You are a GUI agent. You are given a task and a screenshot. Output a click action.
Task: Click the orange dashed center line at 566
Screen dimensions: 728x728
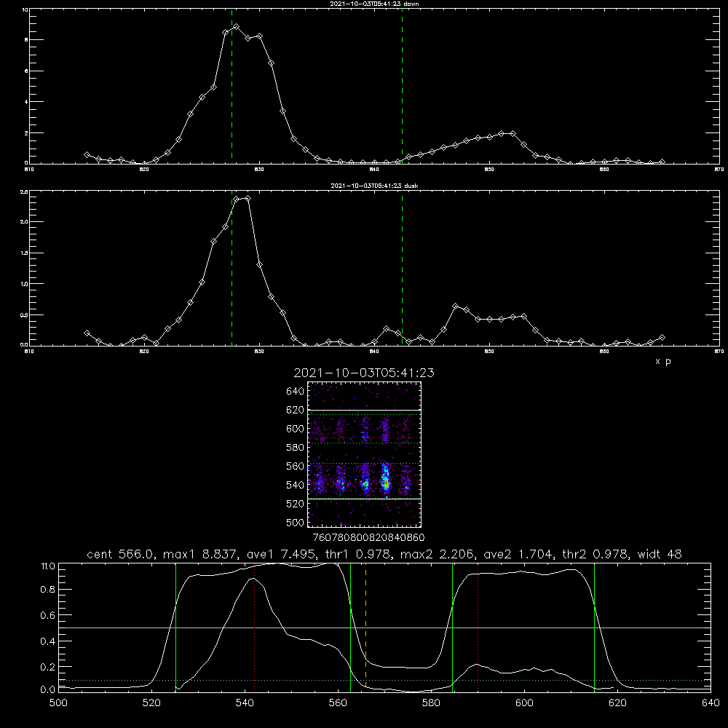(366, 627)
